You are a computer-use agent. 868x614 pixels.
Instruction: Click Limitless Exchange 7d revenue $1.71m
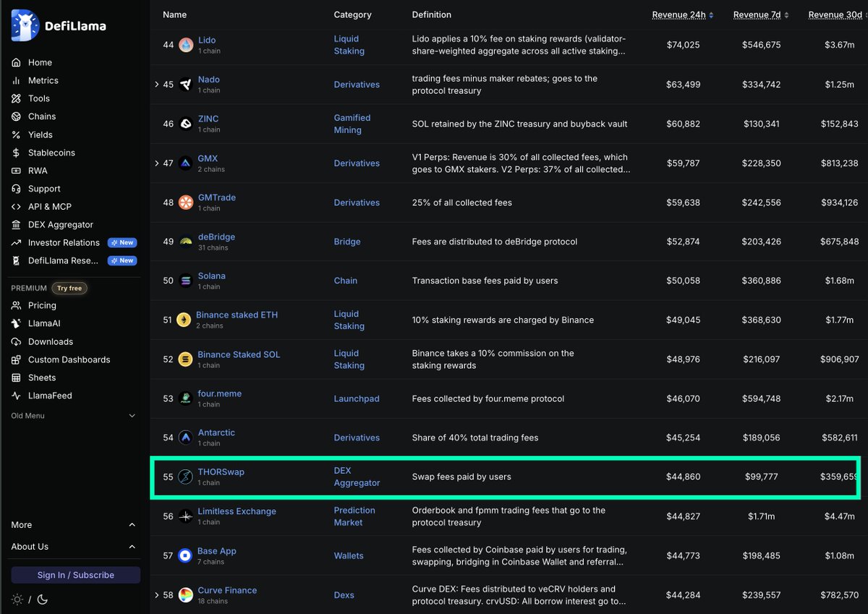pos(761,516)
